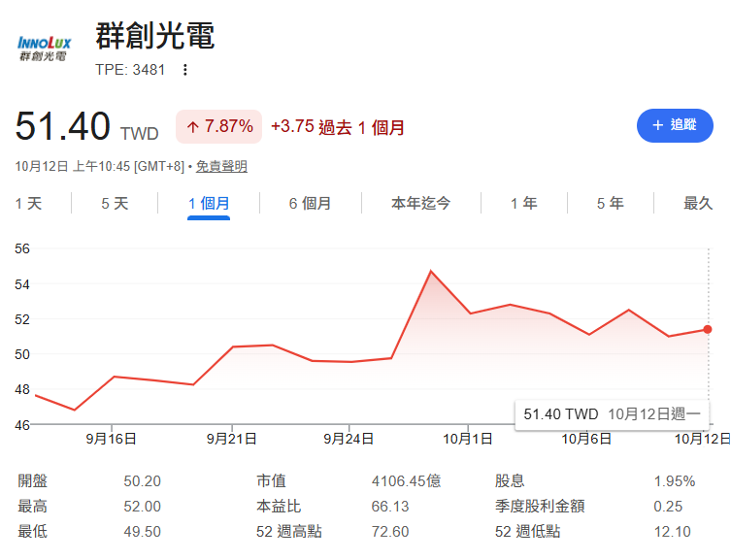Image resolution: width=731 pixels, height=560 pixels.
Task: Click the peak point of the price chart
Action: pos(431,271)
